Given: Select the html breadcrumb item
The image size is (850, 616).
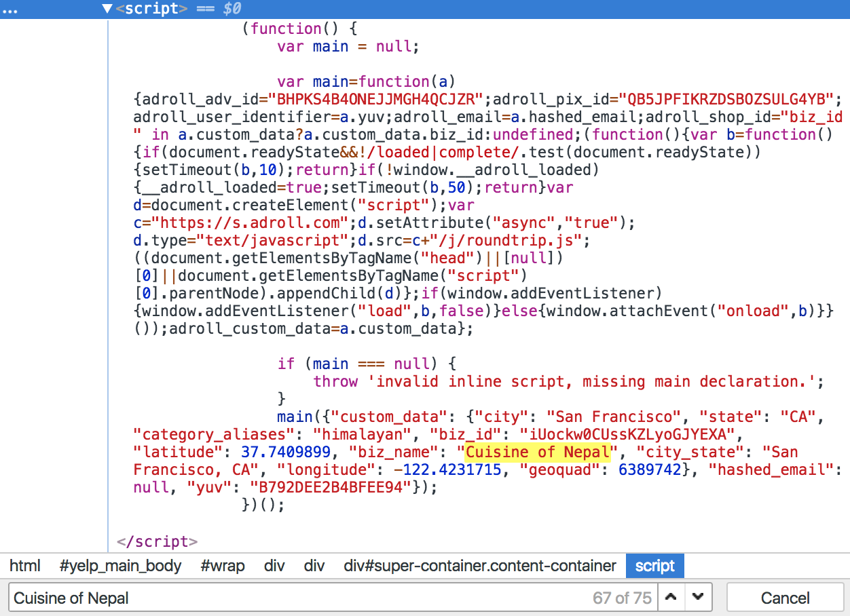Looking at the screenshot, I should click(25, 565).
